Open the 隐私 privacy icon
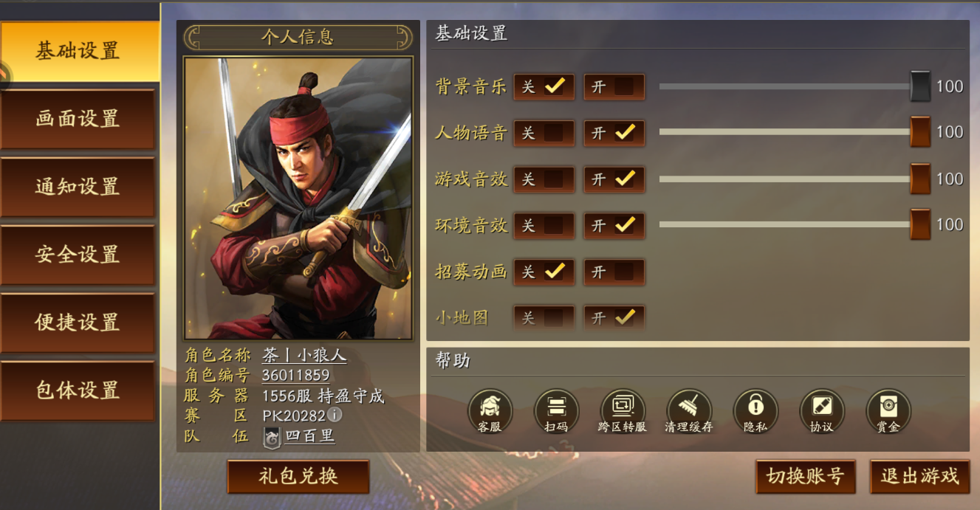This screenshot has height=510, width=980. coord(755,411)
